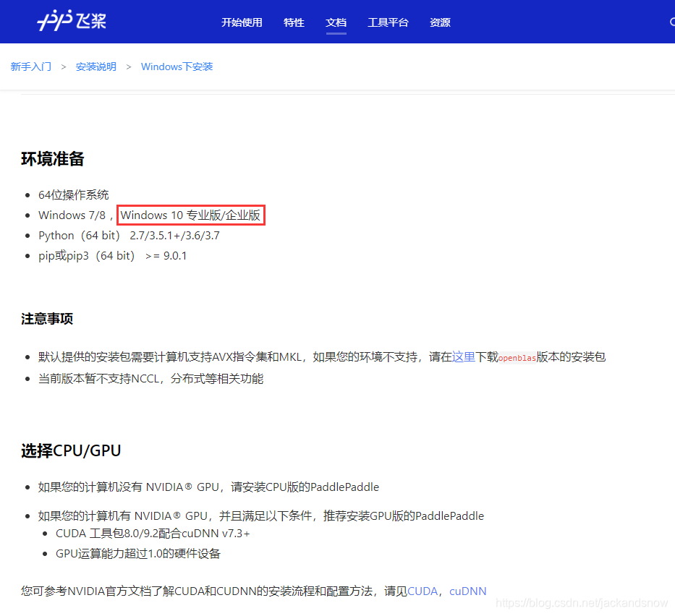675x616 pixels.
Task: Click the GPU运算能力超过1.0 line
Action: tap(138, 553)
